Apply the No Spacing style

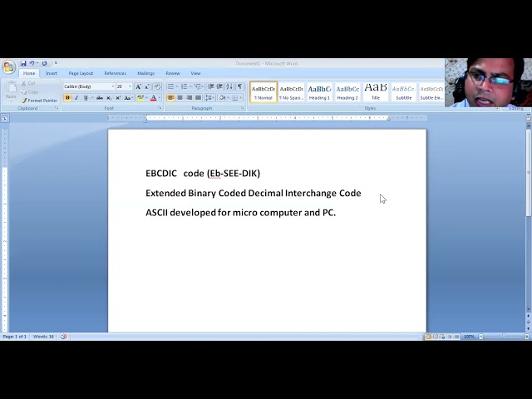292,92
